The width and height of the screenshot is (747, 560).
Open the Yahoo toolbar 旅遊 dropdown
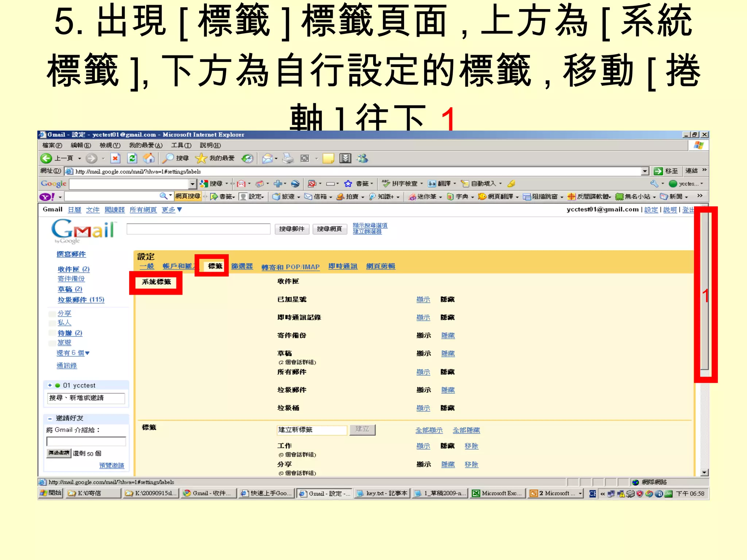point(298,197)
